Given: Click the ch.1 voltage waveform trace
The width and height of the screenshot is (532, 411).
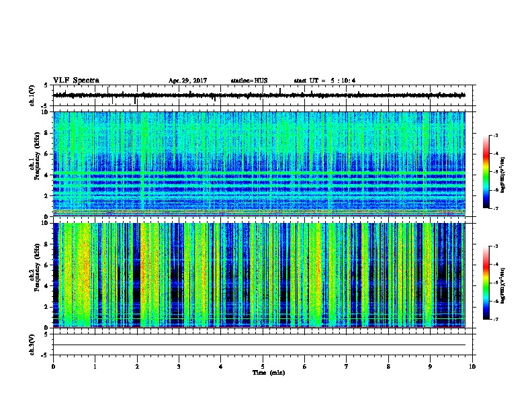Looking at the screenshot, I should tap(259, 95).
